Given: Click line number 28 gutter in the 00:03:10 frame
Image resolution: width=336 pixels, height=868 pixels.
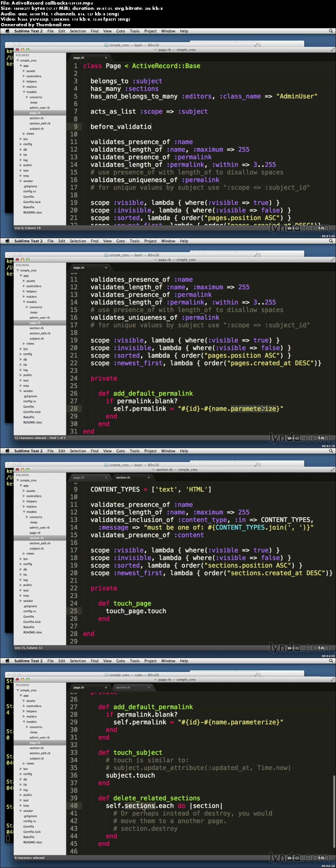Looking at the screenshot, I should coord(74,409).
